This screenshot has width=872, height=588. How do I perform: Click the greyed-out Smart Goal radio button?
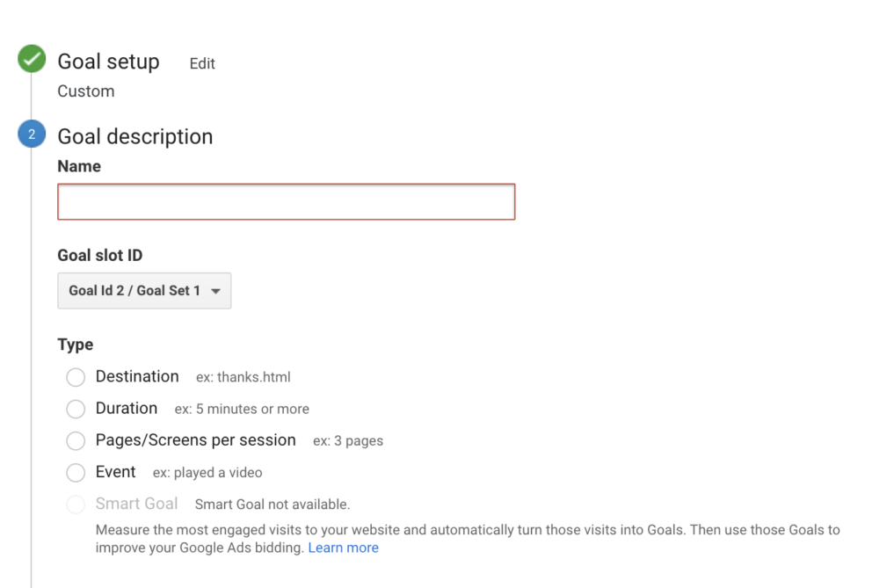[76, 505]
